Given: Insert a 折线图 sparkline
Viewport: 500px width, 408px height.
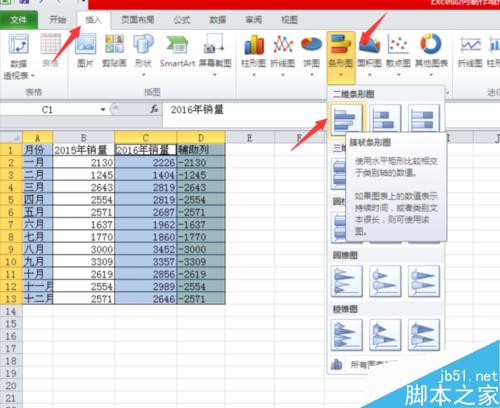Looking at the screenshot, I should [x=470, y=50].
